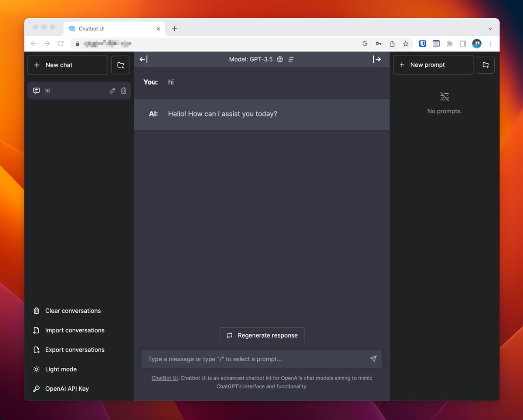Open the Chrome three-dot menu
Screen dimensions: 523x420
[490, 44]
